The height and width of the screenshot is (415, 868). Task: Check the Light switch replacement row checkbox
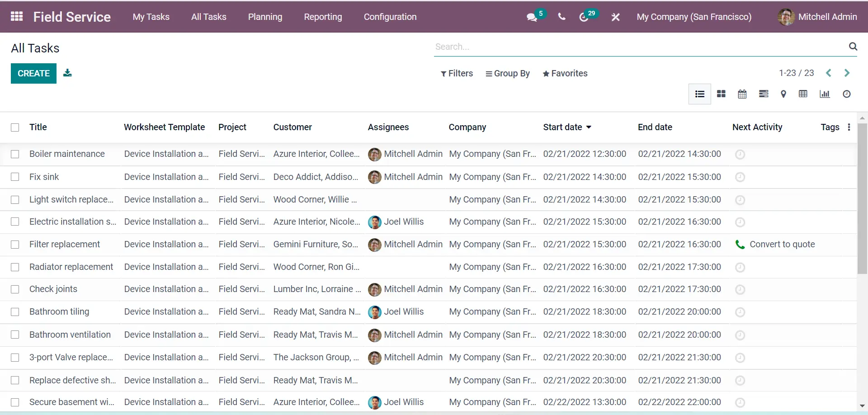point(15,199)
